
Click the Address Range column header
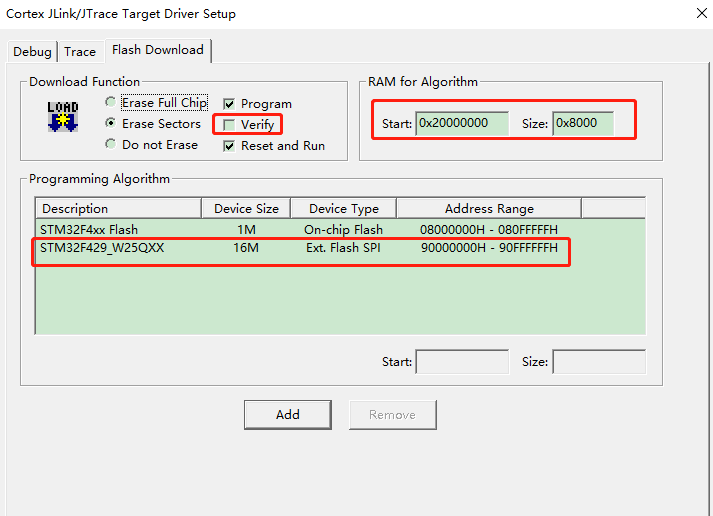(489, 209)
